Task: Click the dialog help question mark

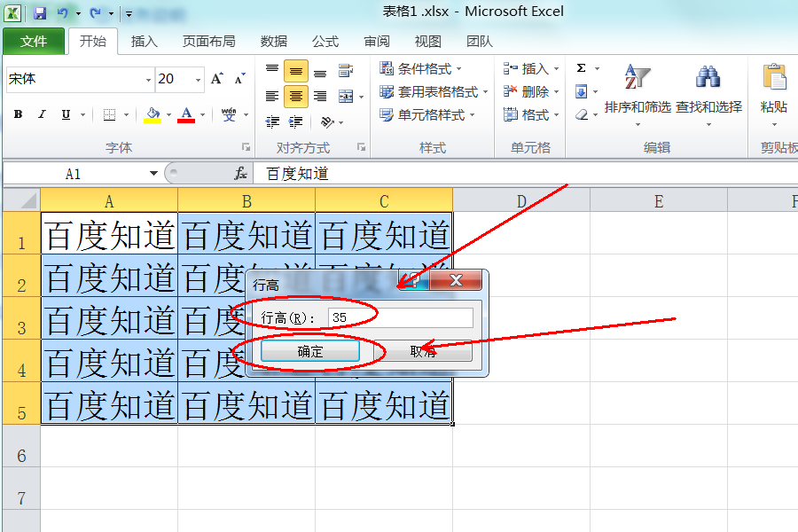Action: (x=413, y=280)
